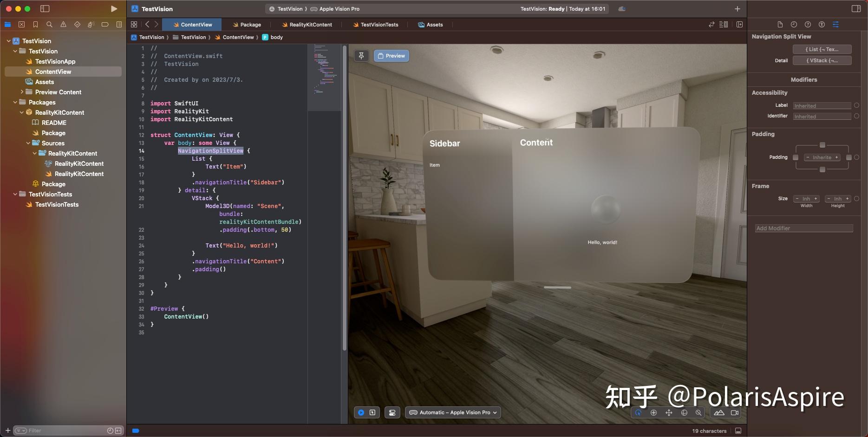Switch preview to Selectable mode
Image resolution: width=868 pixels, height=437 pixels.
click(372, 412)
